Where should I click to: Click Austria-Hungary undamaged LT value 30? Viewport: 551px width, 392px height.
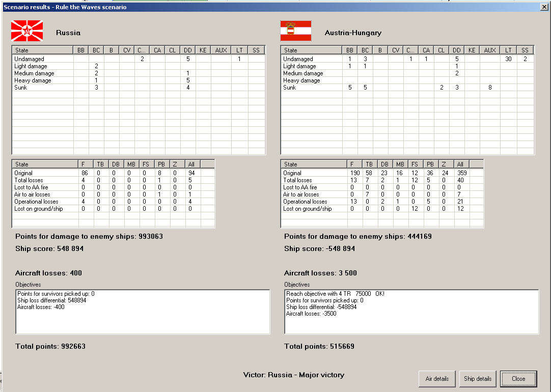pos(508,59)
